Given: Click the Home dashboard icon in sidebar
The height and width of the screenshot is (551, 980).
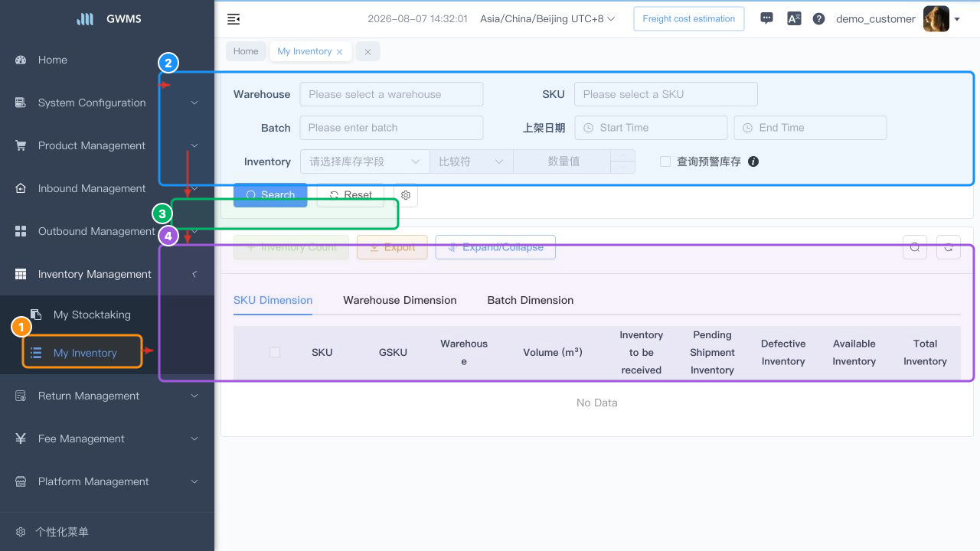Looking at the screenshot, I should (21, 60).
